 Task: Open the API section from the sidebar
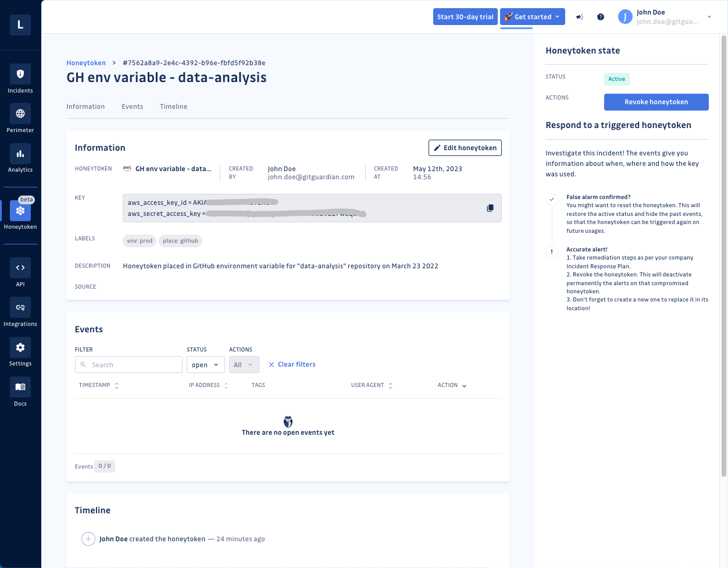click(20, 272)
